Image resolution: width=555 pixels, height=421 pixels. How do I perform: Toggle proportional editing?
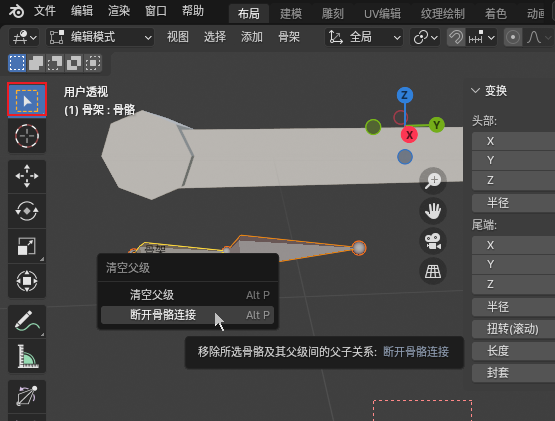pos(513,37)
